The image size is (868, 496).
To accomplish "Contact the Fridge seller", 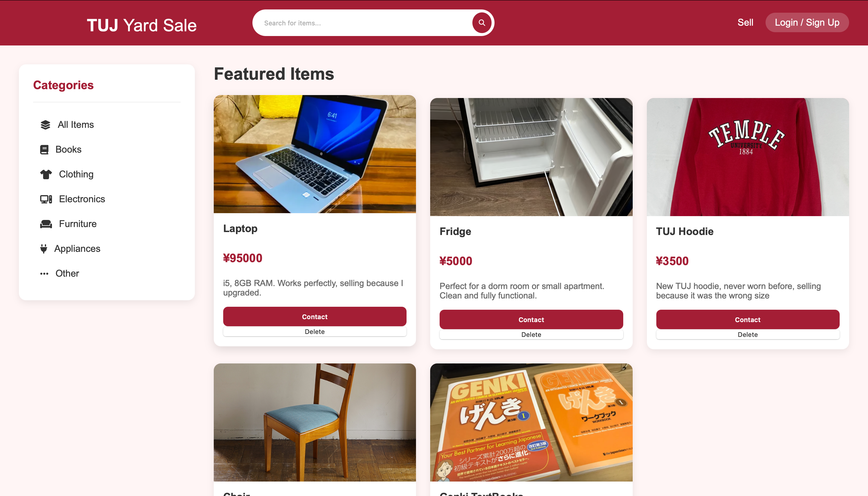I will 531,319.
